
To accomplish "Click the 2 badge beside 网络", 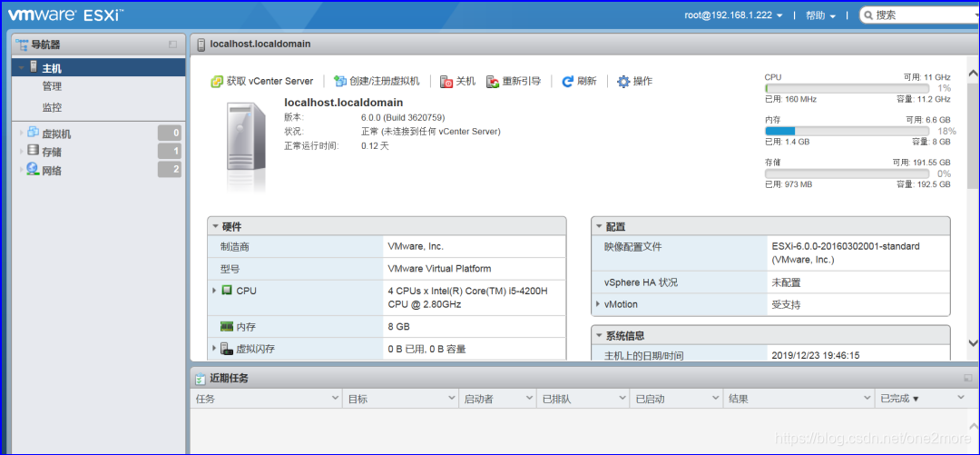I will [170, 169].
